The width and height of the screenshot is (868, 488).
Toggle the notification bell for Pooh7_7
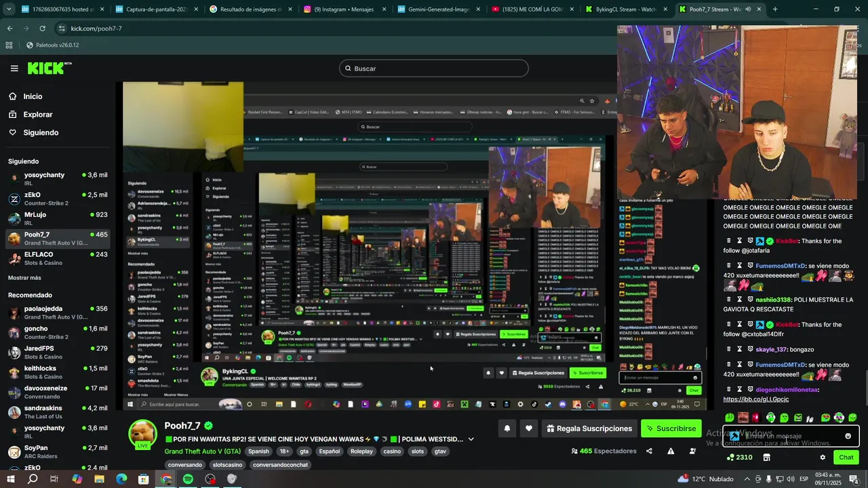tap(507, 428)
